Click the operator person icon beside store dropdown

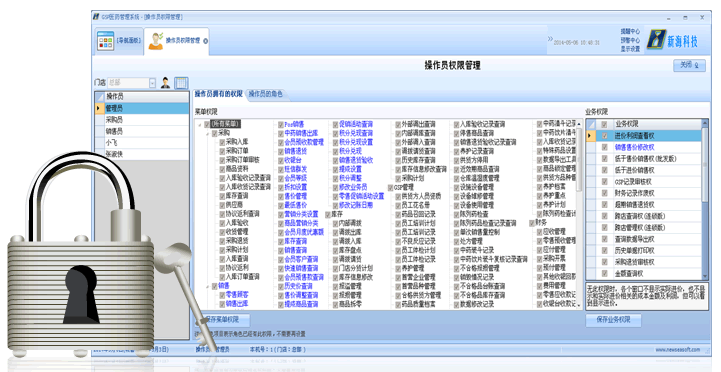(x=166, y=83)
